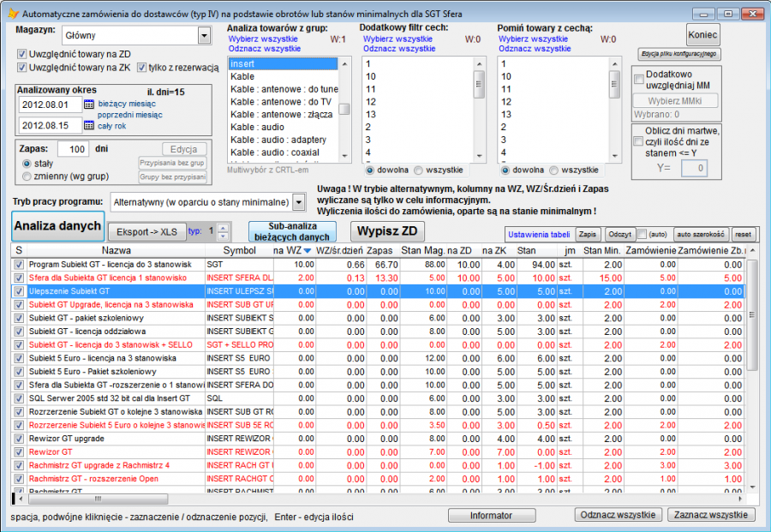Viewport: 771px width, 532px height.
Task: Click the Informator button
Action: pyautogui.click(x=491, y=515)
